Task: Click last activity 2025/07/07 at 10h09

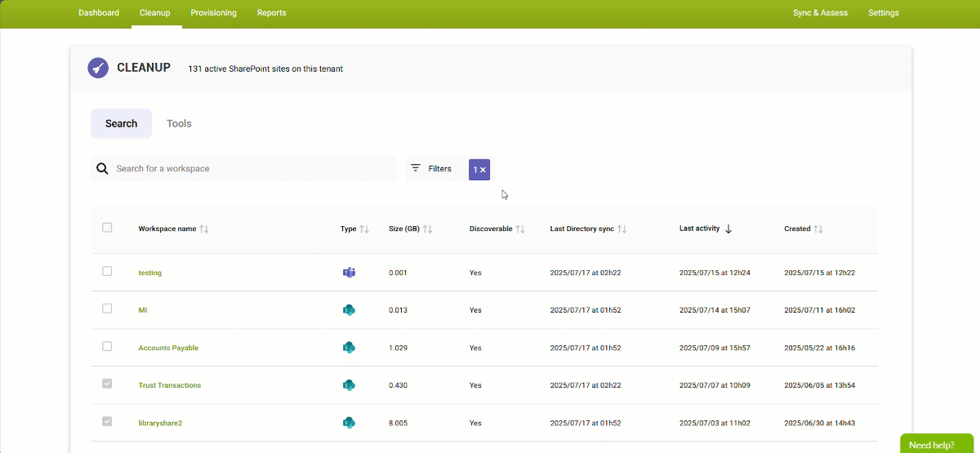Action: pyautogui.click(x=715, y=385)
